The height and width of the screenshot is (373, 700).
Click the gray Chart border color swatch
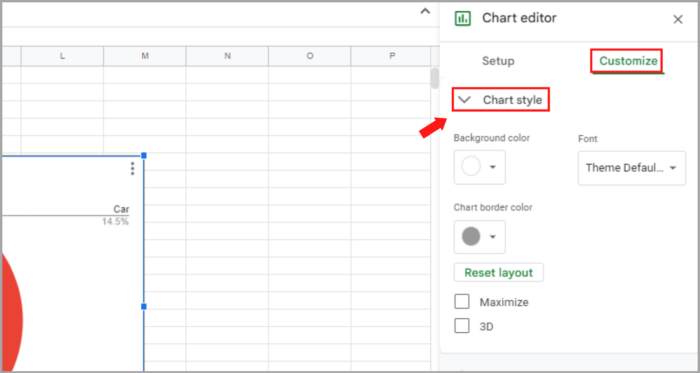click(x=471, y=236)
